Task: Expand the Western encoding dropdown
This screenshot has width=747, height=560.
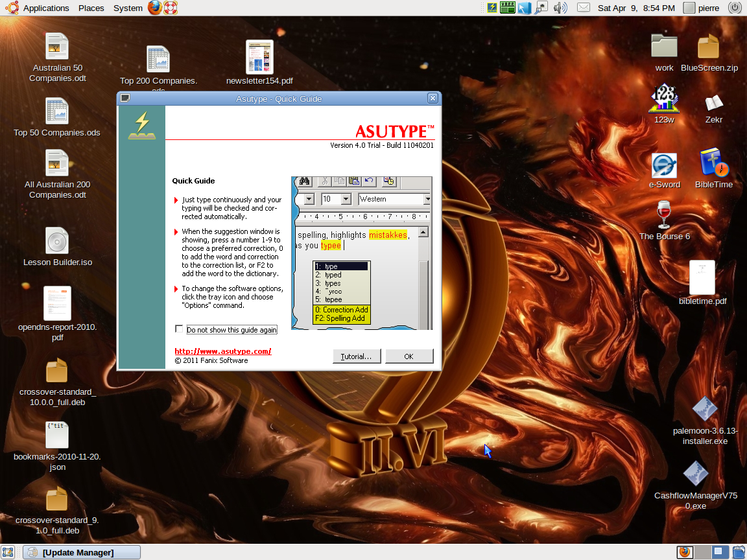Action: (x=428, y=199)
